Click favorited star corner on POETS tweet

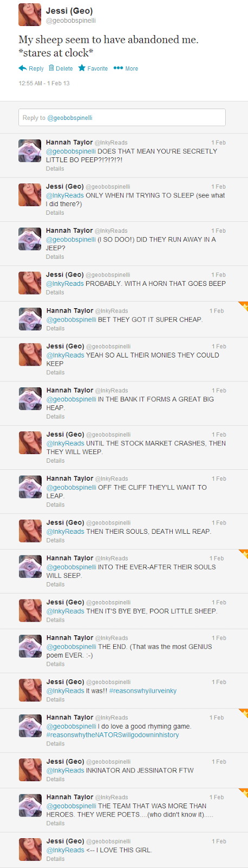tap(244, 792)
